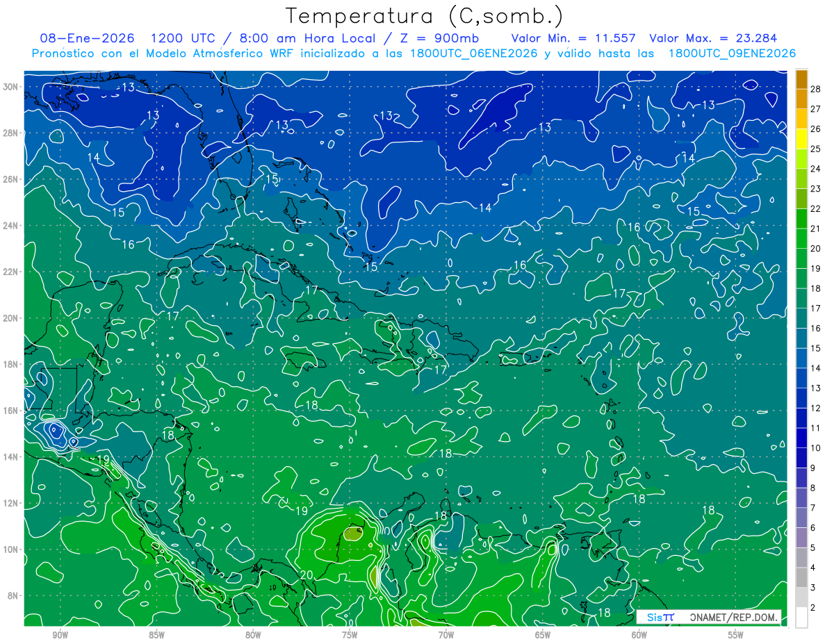Click the white legend swatch below value 2
Viewport: 834px width, 644px height.
point(801,618)
